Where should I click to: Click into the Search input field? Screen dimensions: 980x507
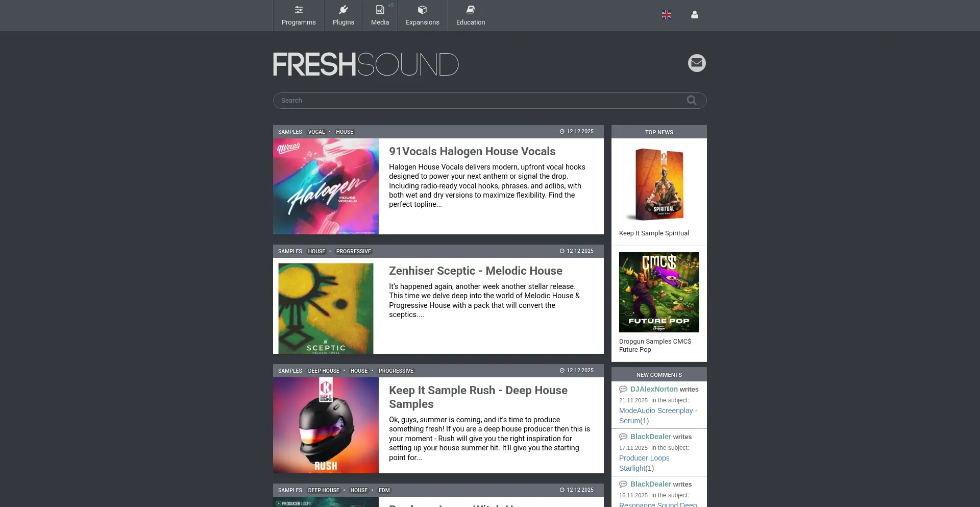[480, 101]
